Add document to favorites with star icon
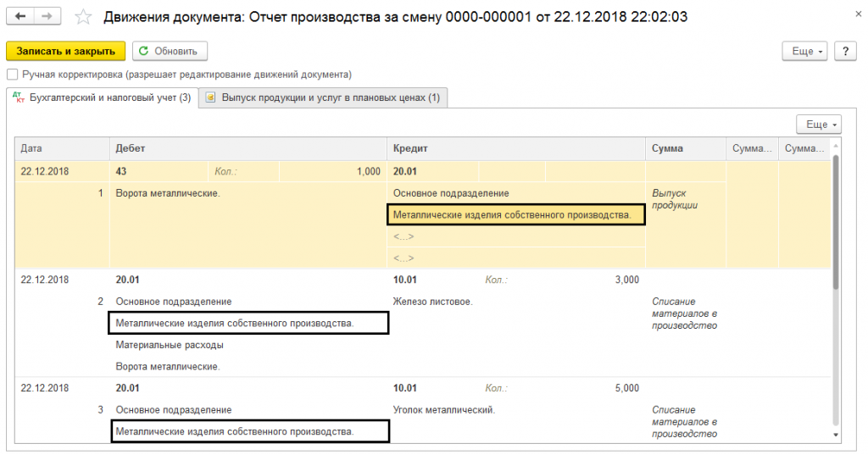This screenshot has height=455, width=868. pos(82,16)
